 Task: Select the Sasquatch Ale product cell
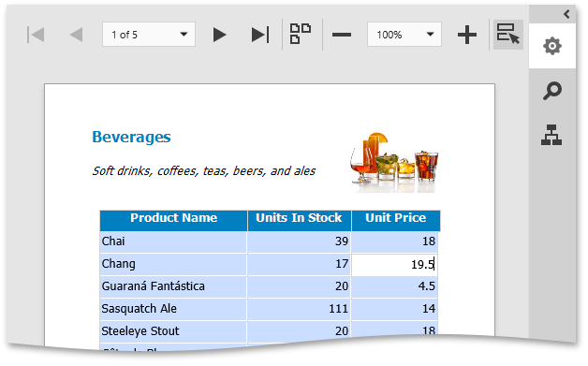pyautogui.click(x=173, y=310)
